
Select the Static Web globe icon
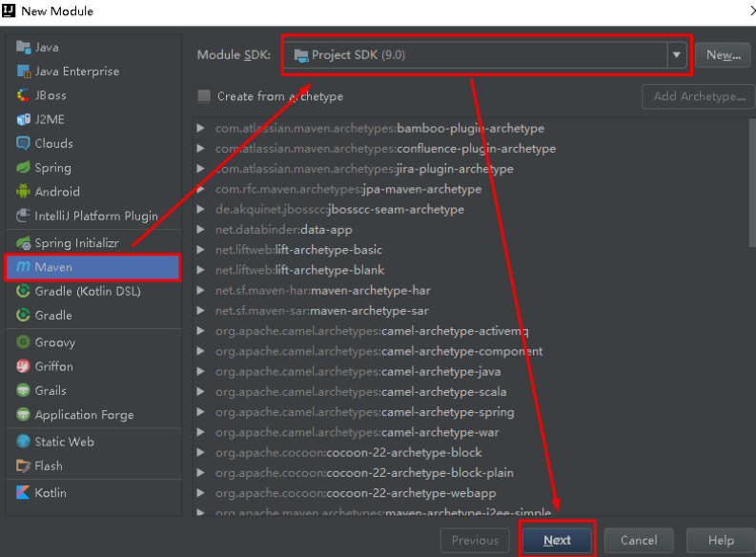(x=23, y=442)
